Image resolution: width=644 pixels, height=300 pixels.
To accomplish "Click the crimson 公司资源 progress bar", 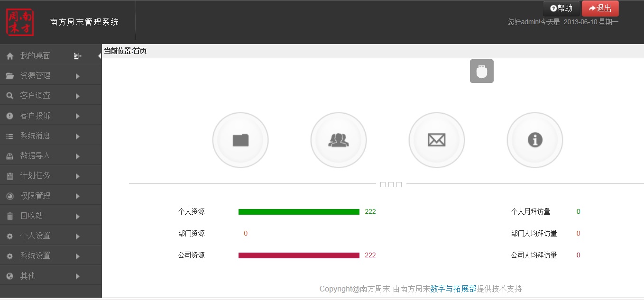I will [x=299, y=255].
